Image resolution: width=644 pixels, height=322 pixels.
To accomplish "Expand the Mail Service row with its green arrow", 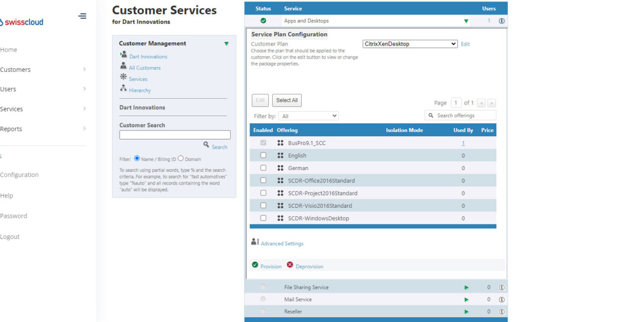I will pos(466,299).
